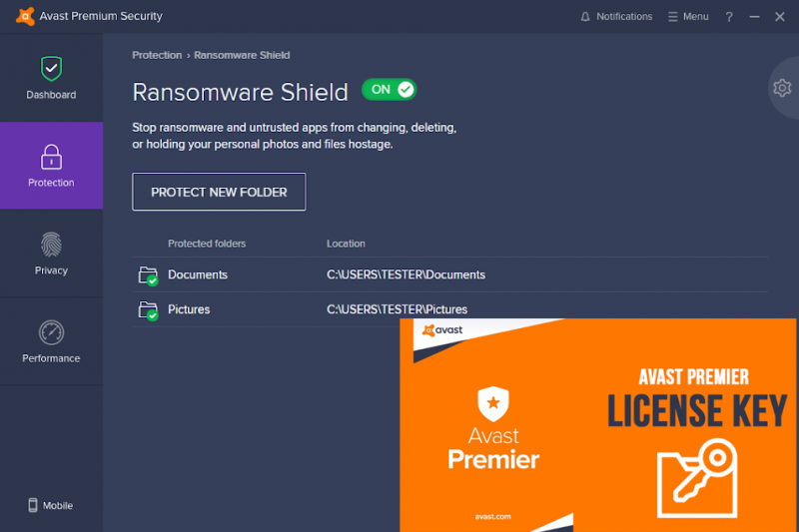
Task: Close the Avast Premium Security window
Action: pos(780,17)
